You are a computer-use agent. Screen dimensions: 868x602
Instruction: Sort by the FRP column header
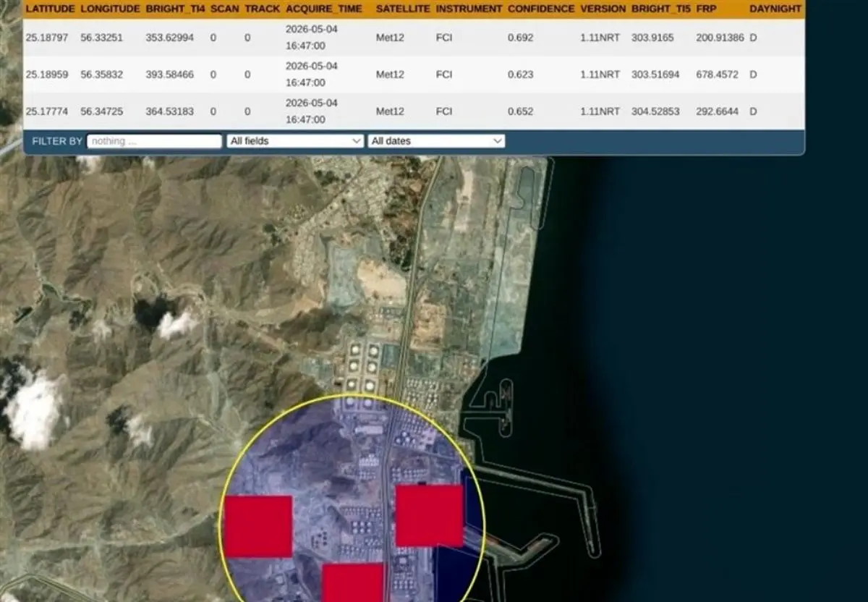coord(706,9)
